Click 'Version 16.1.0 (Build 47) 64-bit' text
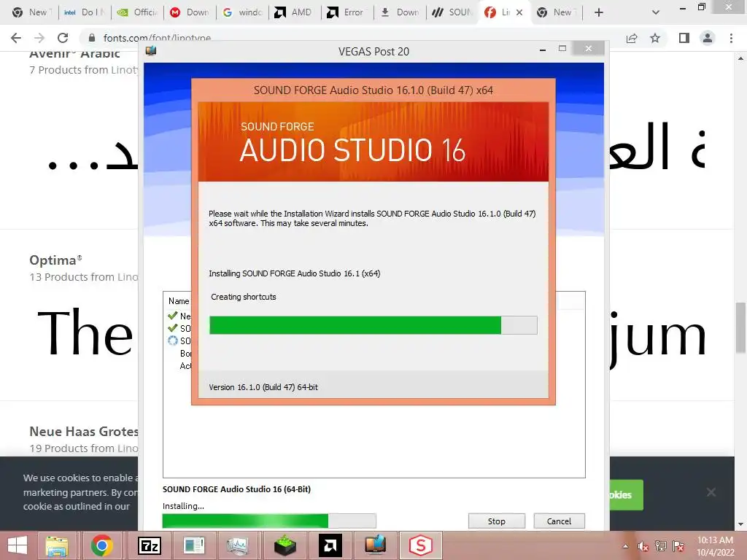 (x=263, y=387)
